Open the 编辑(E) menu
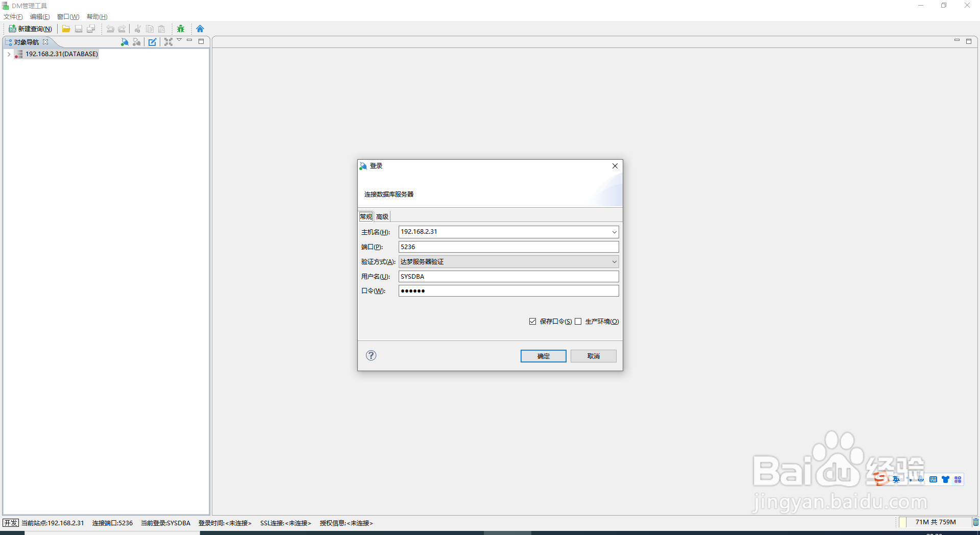Screen dimensions: 980x535 [x=40, y=17]
